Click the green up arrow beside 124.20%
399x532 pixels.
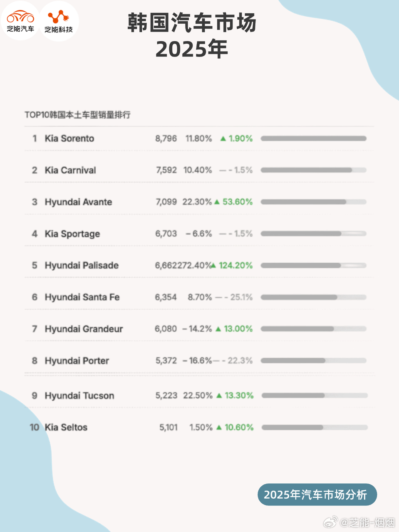[213, 266]
